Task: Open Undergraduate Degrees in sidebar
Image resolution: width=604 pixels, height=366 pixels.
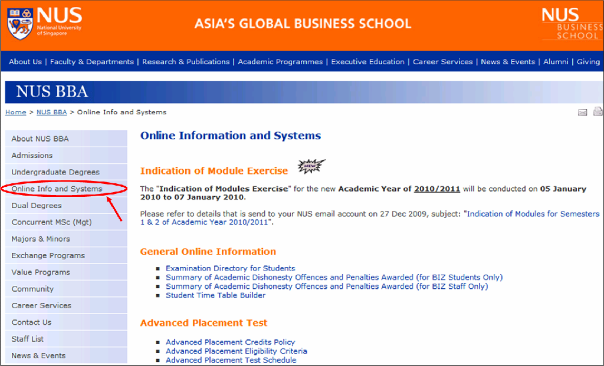Action: pyautogui.click(x=66, y=172)
